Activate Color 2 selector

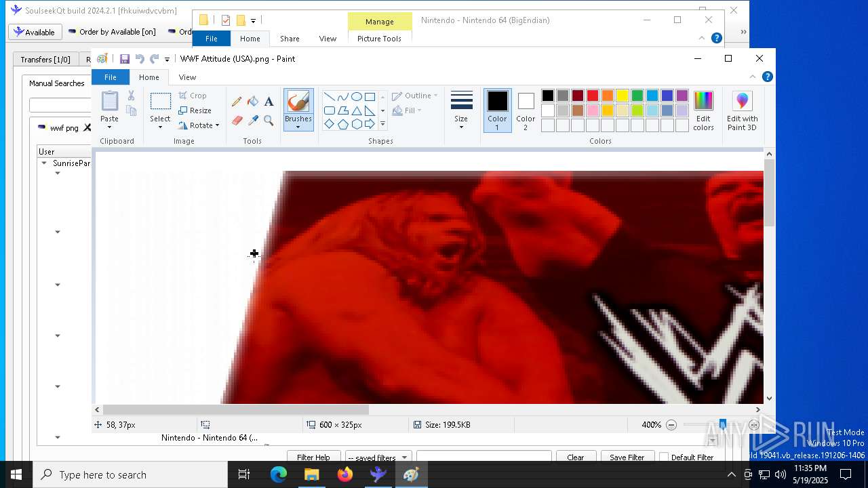(x=526, y=110)
